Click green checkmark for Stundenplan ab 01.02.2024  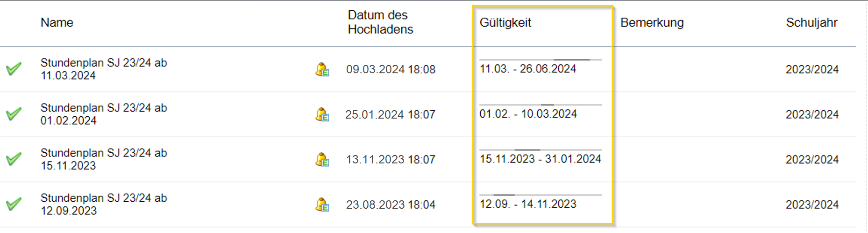14,114
